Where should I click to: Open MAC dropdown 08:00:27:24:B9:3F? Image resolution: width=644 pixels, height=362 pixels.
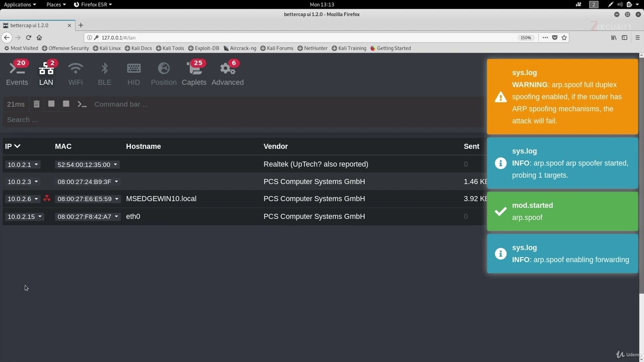click(x=88, y=182)
